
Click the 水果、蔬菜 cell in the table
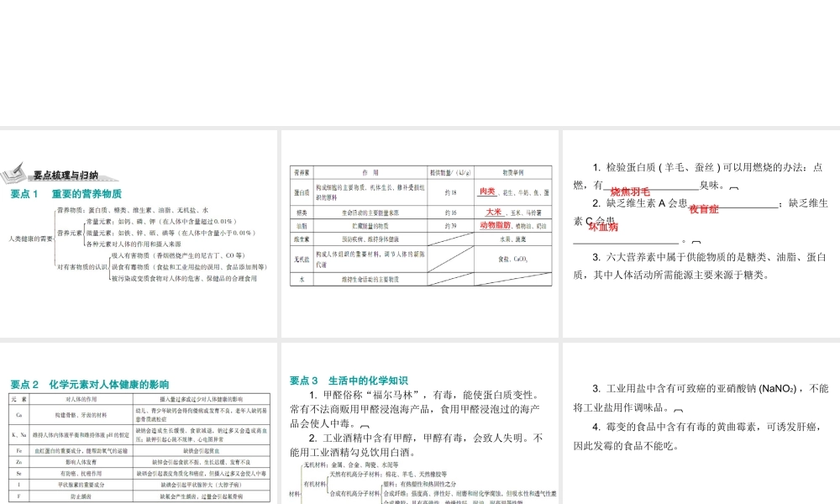512,239
